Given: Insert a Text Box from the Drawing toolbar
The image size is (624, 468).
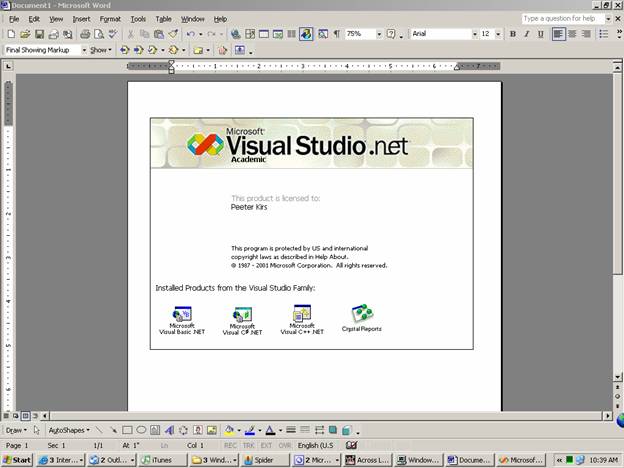Looking at the screenshot, I should pyautogui.click(x=155, y=430).
